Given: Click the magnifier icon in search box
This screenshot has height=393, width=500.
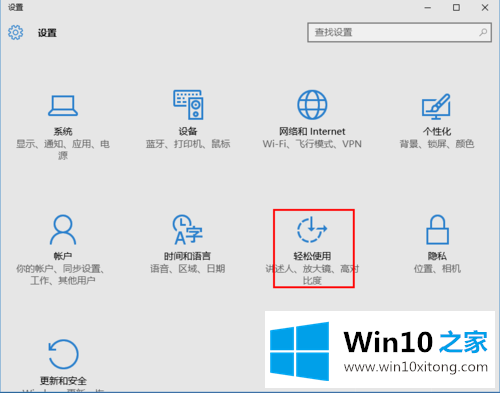Looking at the screenshot, I should (x=483, y=32).
